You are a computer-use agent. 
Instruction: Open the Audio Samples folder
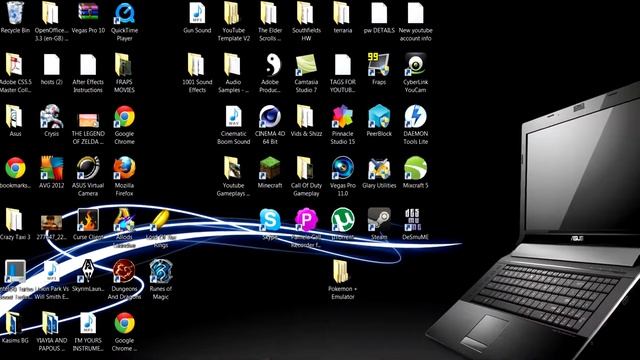click(233, 64)
